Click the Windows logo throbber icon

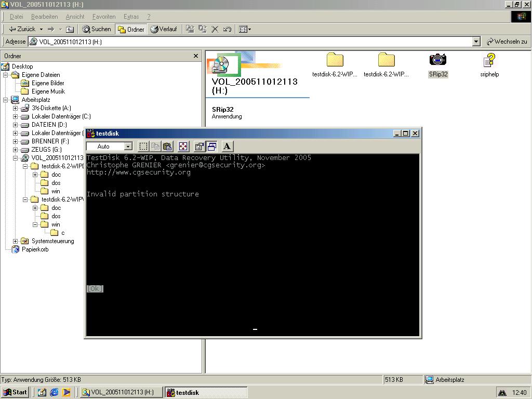coord(521,17)
